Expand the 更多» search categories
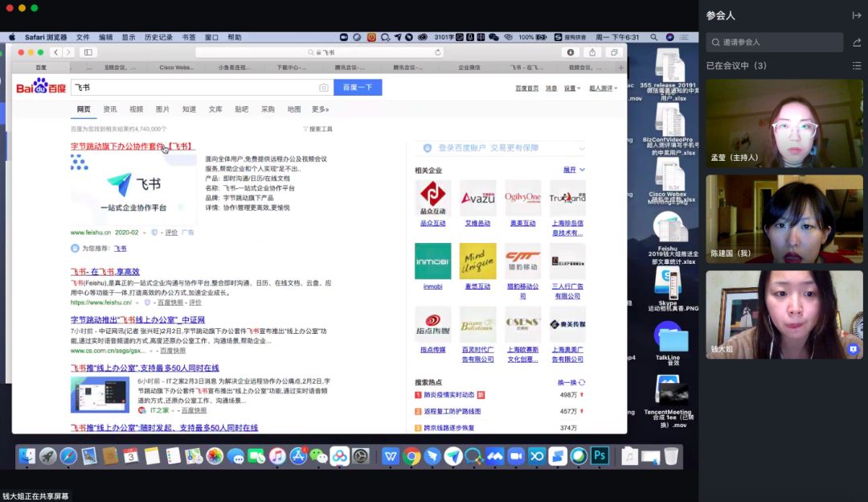Viewport: 868px width, 502px height. pos(320,109)
